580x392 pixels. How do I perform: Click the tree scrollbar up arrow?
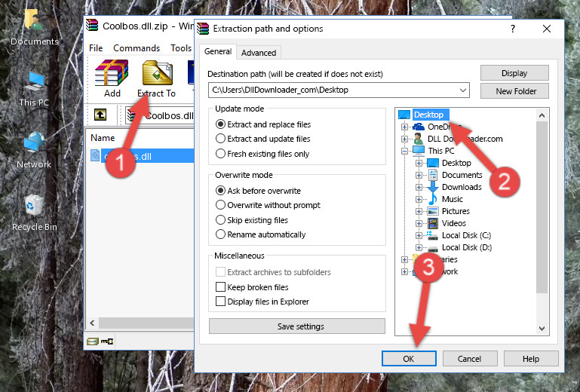pos(542,115)
